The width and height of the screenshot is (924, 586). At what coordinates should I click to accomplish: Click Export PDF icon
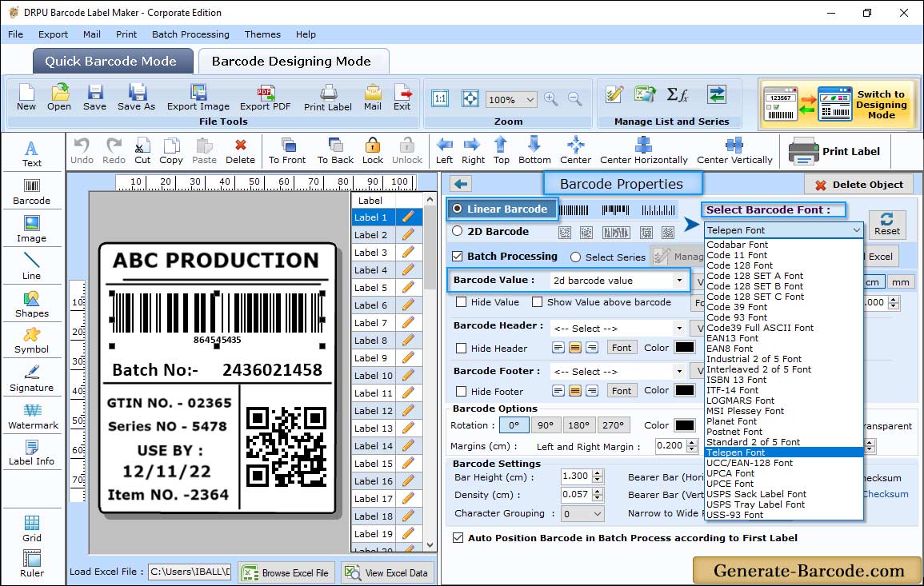tap(265, 98)
